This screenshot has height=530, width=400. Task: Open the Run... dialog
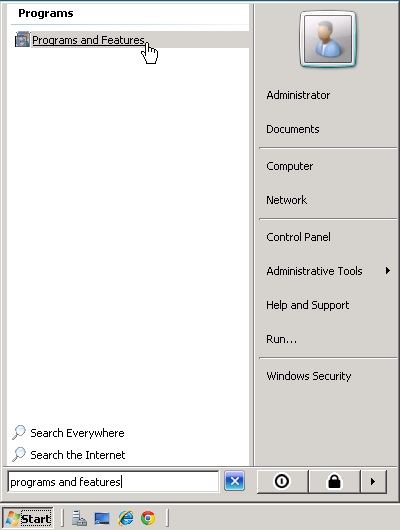point(281,339)
